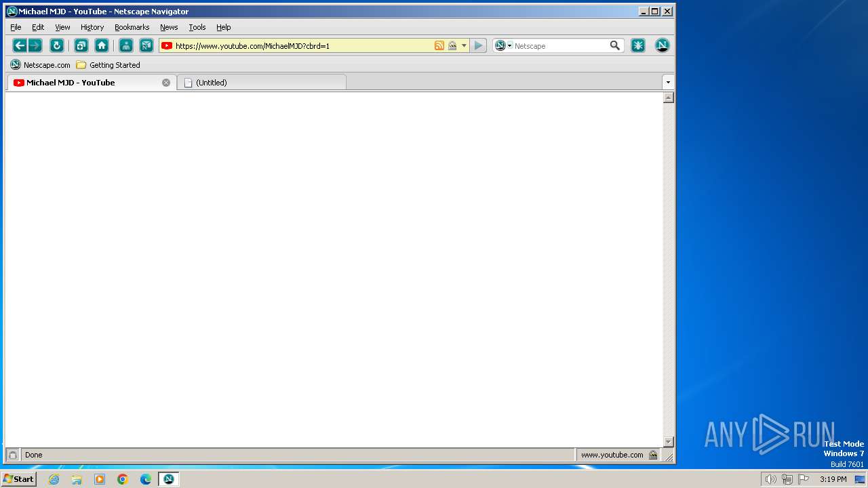Click the 3:19 PM clock

(x=833, y=479)
